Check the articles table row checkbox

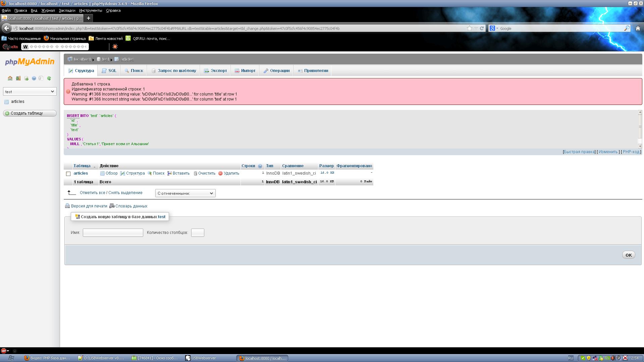pyautogui.click(x=68, y=174)
